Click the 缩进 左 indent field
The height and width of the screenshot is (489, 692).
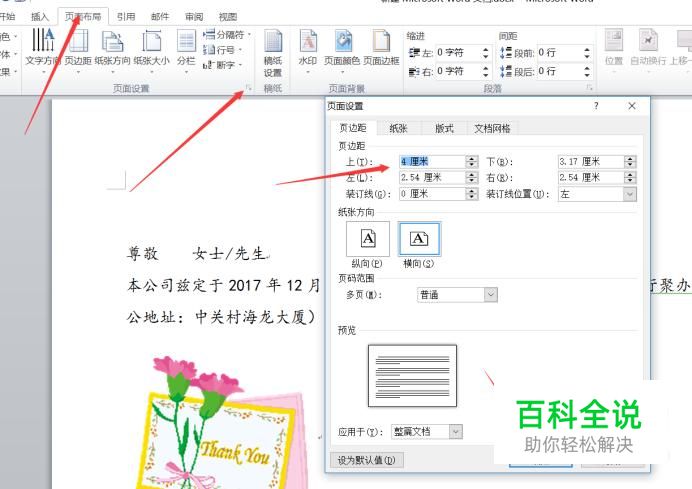457,53
